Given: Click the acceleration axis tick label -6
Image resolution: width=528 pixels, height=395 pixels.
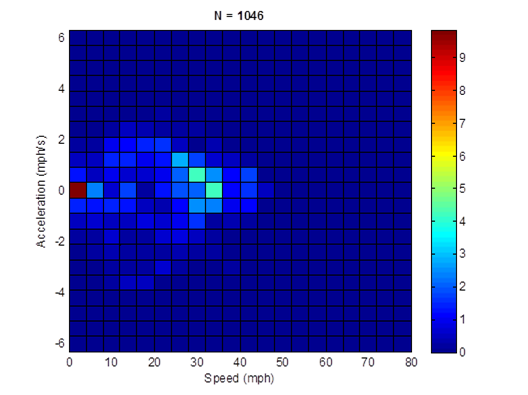Looking at the screenshot, I should tap(60, 343).
